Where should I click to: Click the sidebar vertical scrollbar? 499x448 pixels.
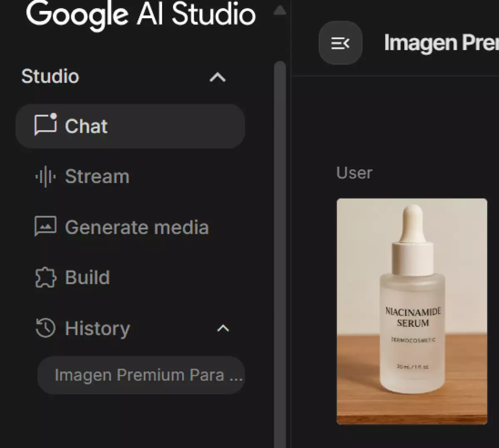280,254
